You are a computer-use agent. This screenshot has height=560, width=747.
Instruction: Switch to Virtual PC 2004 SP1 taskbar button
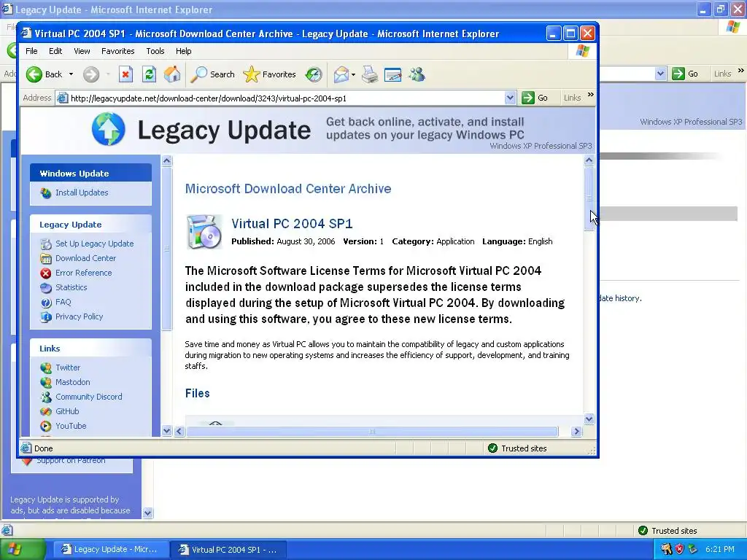pos(228,550)
